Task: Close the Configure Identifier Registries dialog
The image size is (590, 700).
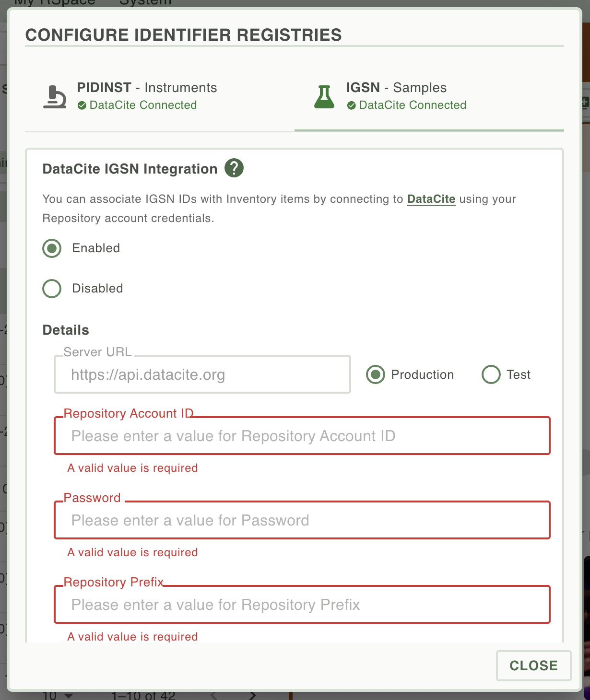Action: pyautogui.click(x=533, y=665)
